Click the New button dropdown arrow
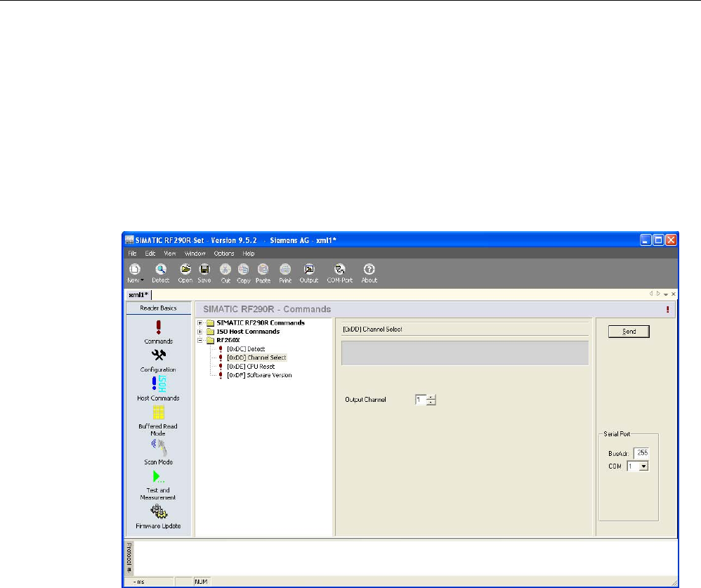This screenshot has width=701, height=588. tap(142, 280)
